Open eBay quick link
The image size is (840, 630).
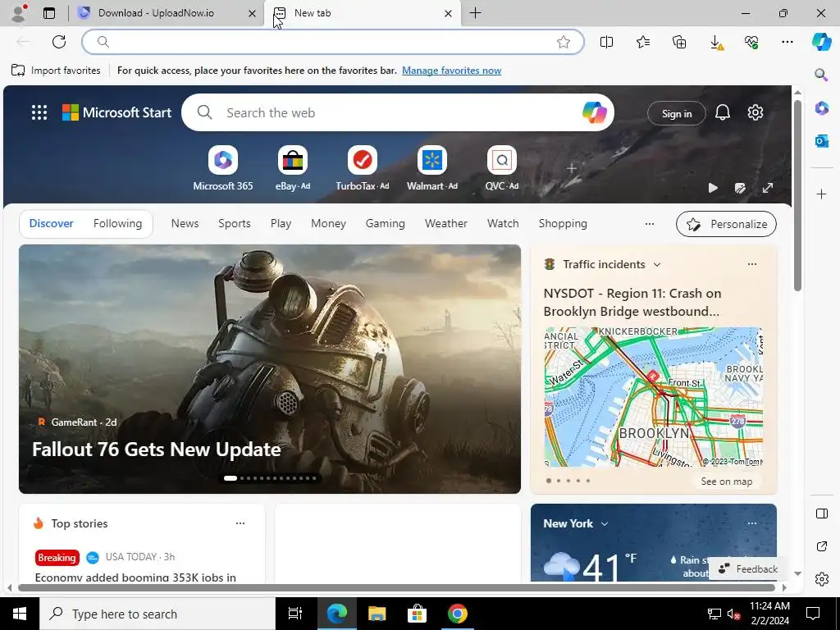pos(293,168)
